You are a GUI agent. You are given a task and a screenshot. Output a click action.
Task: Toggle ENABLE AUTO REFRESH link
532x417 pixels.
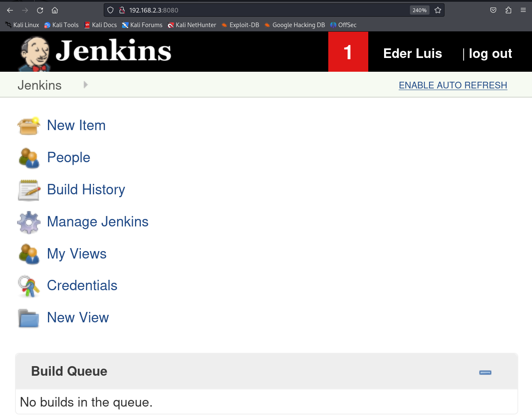[453, 85]
